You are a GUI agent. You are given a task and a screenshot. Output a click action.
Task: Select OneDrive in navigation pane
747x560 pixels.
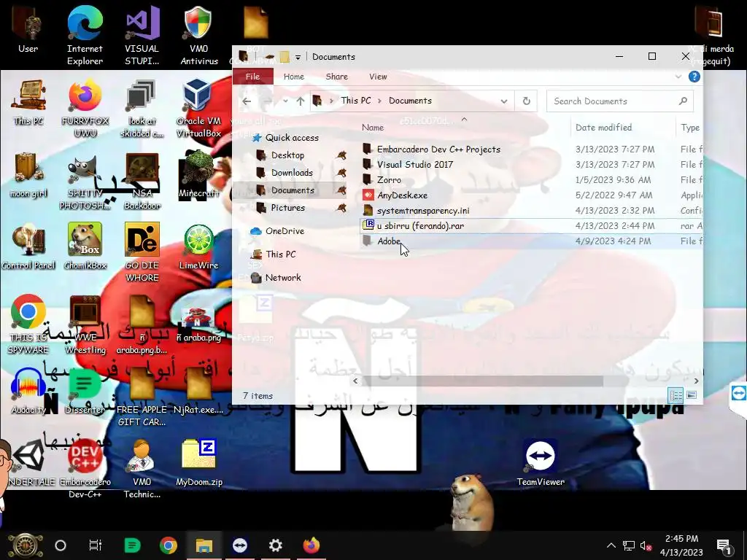[285, 231]
